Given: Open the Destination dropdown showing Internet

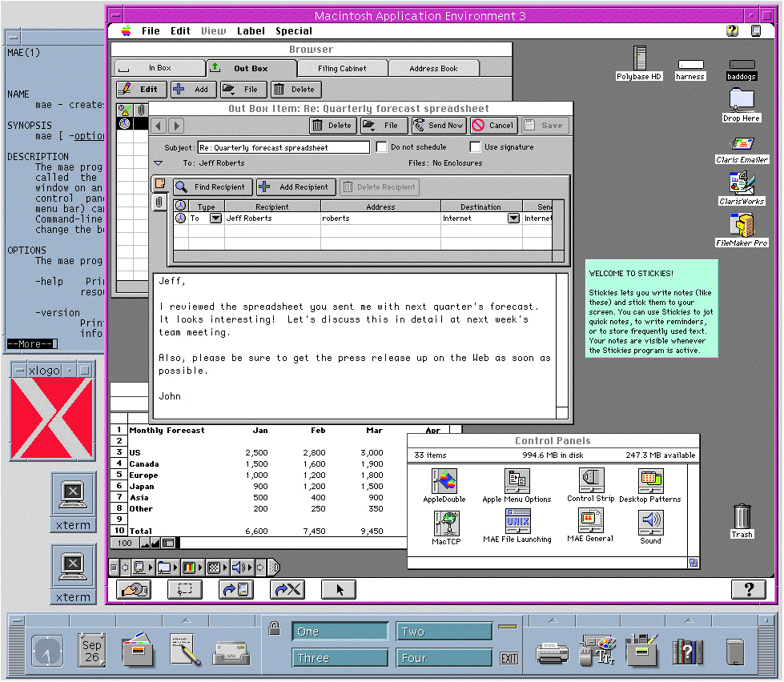Looking at the screenshot, I should [513, 218].
